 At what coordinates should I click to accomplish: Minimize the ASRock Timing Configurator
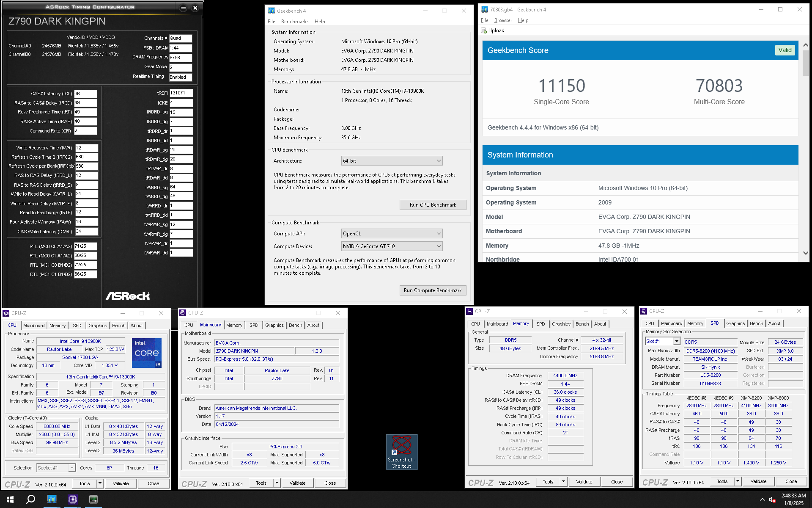pos(183,8)
